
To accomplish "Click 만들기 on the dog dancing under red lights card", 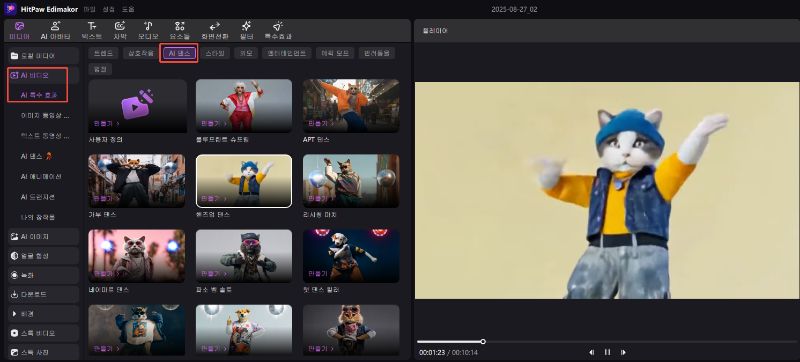I will [x=321, y=273].
